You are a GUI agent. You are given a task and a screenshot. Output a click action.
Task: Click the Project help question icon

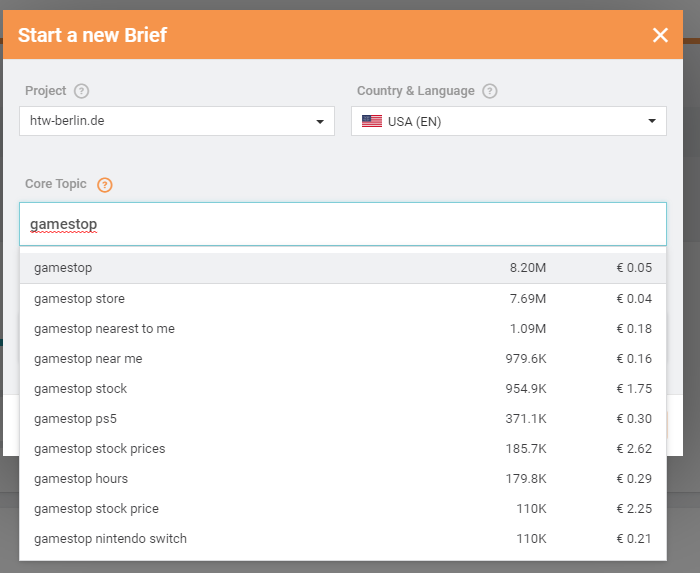click(x=81, y=91)
